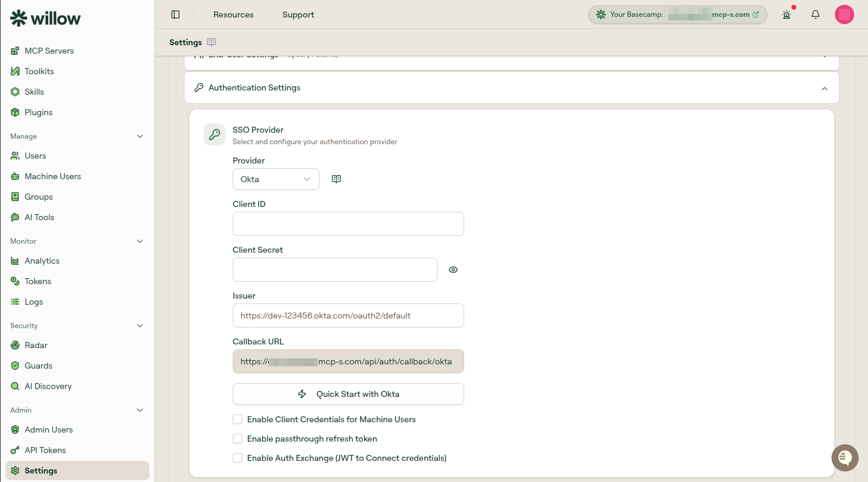Enable Client Credentials for Machine Users

237,419
